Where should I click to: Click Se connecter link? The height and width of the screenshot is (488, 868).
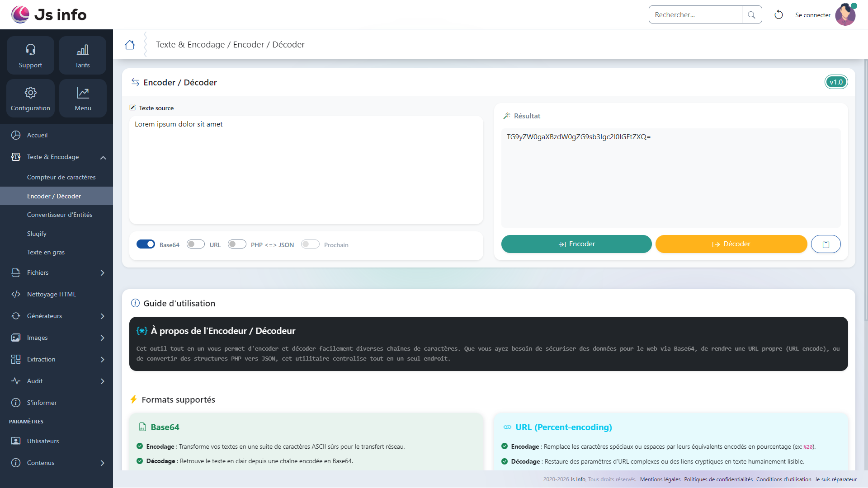[x=813, y=15]
